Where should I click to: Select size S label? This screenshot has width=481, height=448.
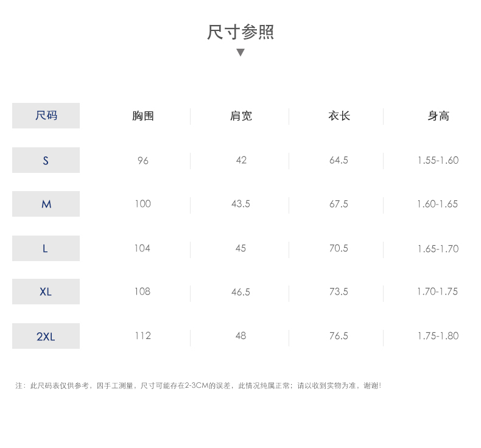[x=46, y=161]
